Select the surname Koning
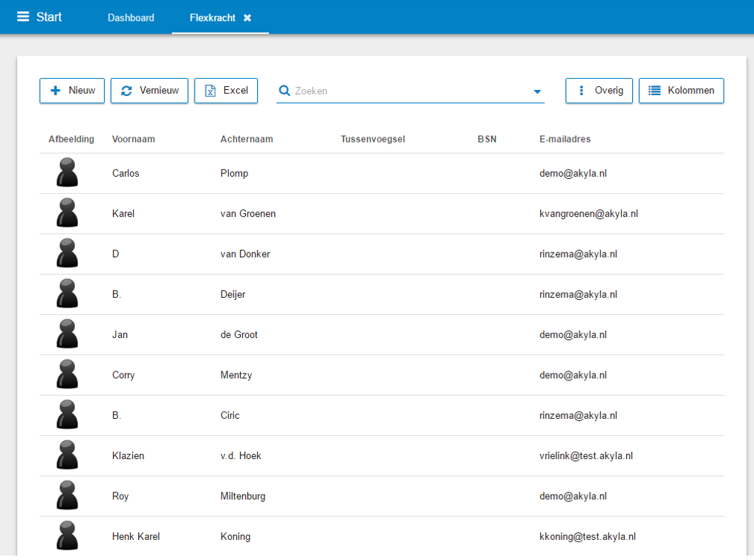Screen dimensions: 754x560 [235, 537]
